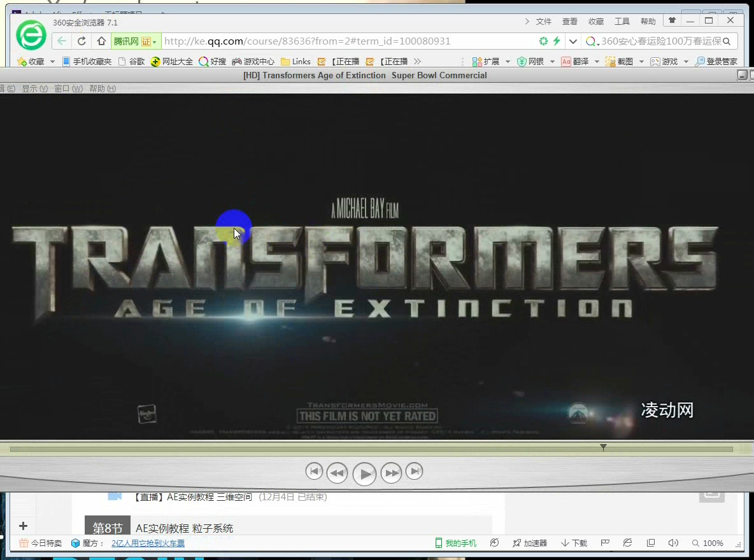Click the middle of the video progress bar
Image resolution: width=754 pixels, height=560 pixels.
coord(371,449)
